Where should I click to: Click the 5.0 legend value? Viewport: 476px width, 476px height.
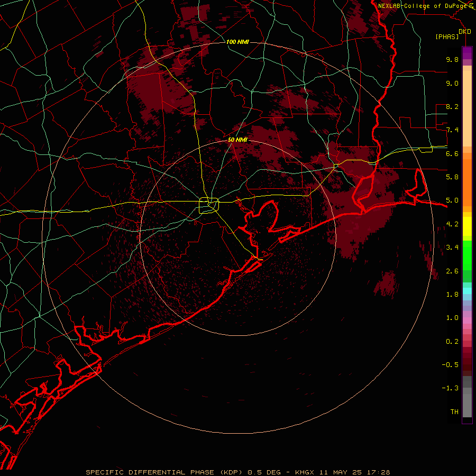point(452,200)
